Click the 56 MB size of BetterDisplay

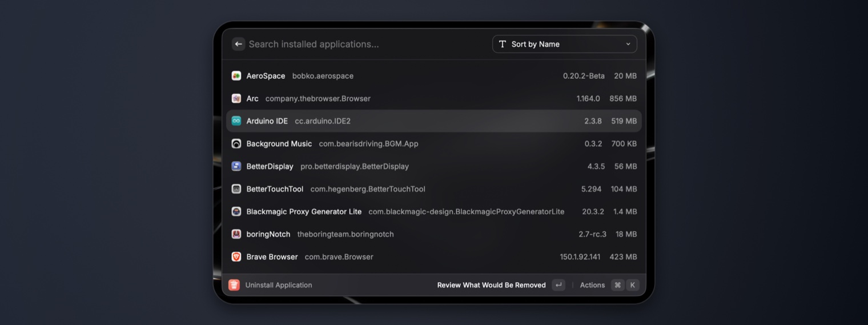point(626,166)
